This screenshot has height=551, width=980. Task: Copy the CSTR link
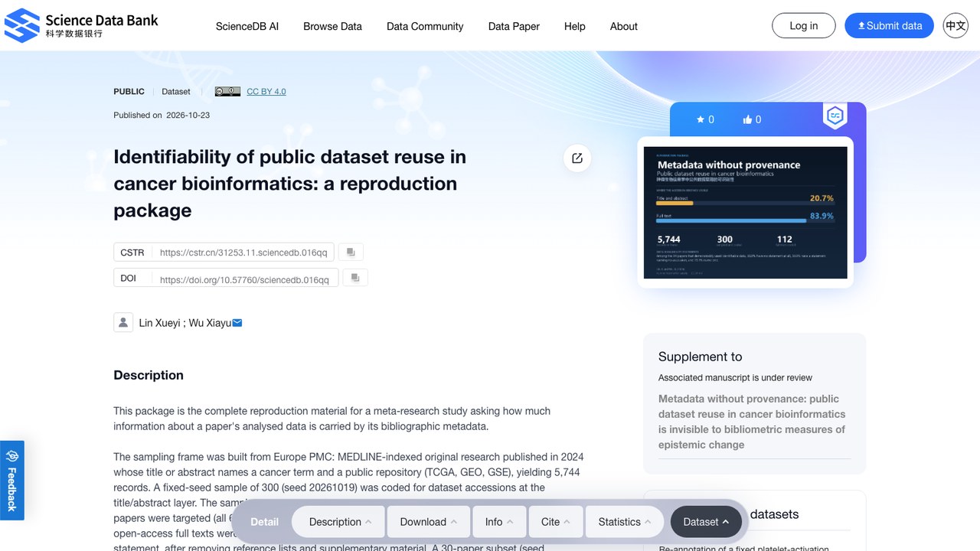(x=351, y=252)
